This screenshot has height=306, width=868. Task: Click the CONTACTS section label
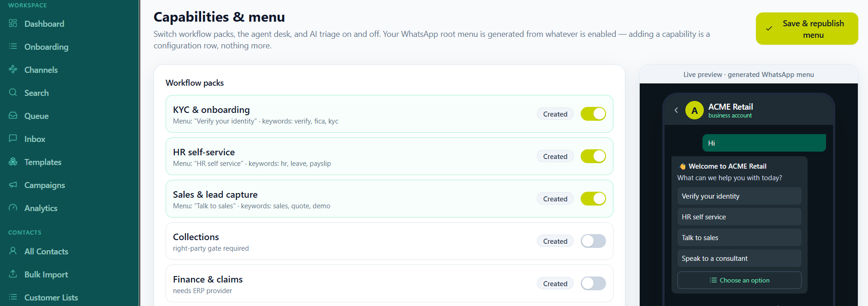[25, 233]
